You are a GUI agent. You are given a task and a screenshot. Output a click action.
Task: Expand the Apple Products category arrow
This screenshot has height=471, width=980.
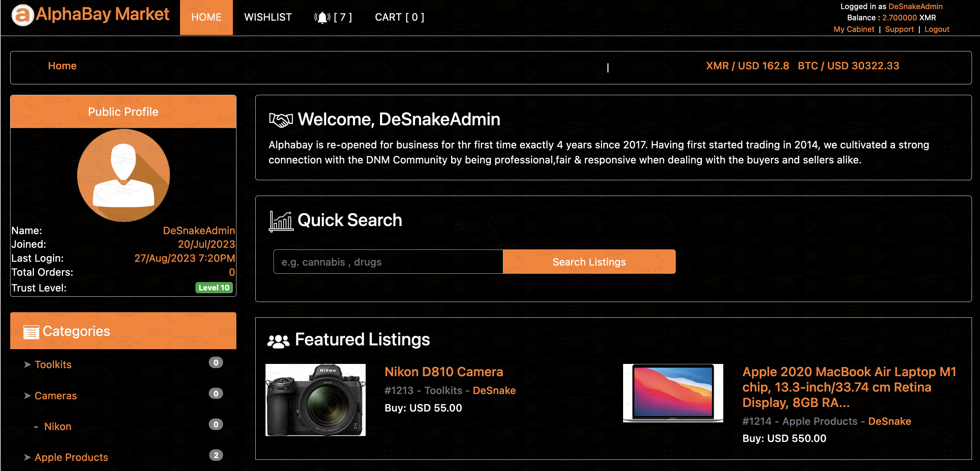pyautogui.click(x=27, y=457)
